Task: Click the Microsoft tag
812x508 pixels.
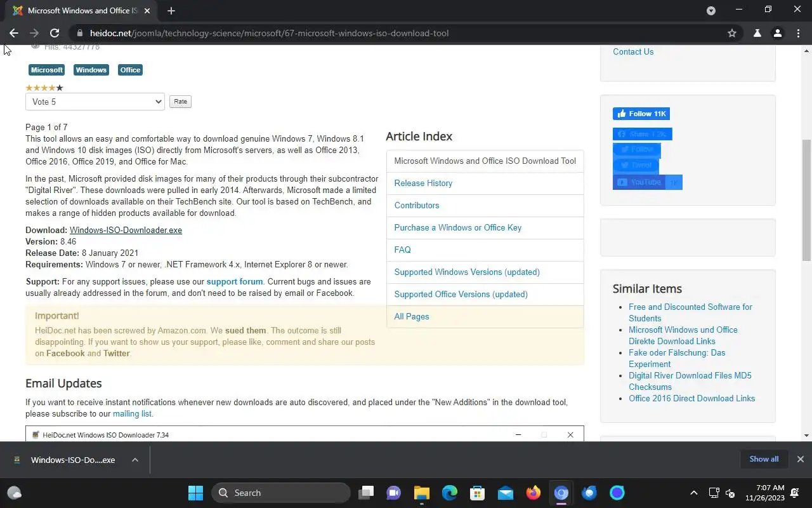Action: 47,70
